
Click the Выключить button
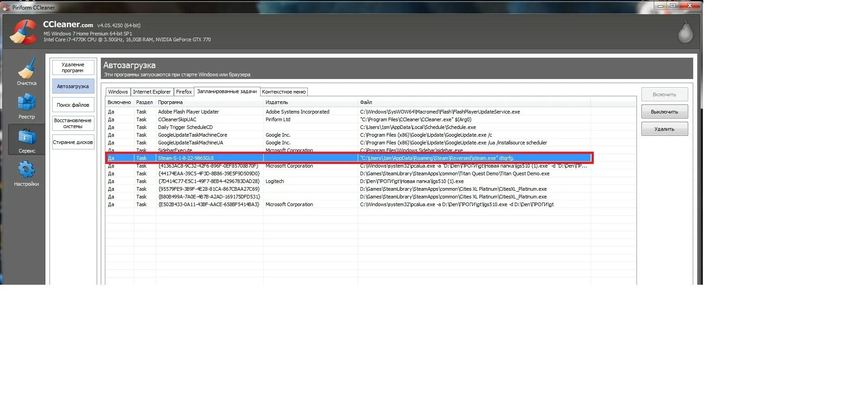coord(665,112)
